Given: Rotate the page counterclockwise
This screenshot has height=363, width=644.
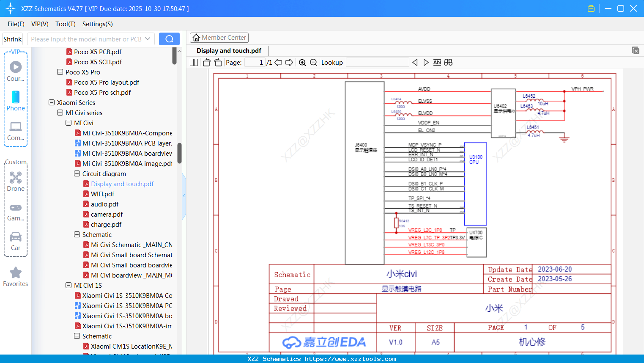Looking at the screenshot, I should pos(206,63).
